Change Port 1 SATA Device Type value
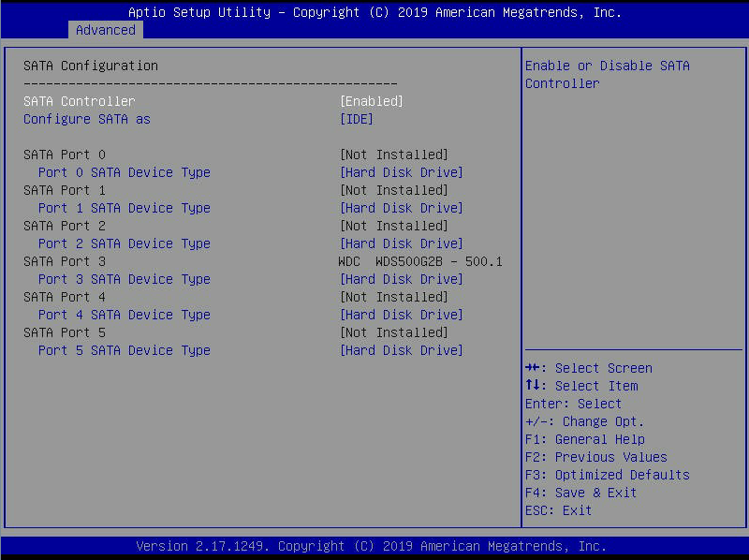The image size is (749, 560). coord(401,208)
